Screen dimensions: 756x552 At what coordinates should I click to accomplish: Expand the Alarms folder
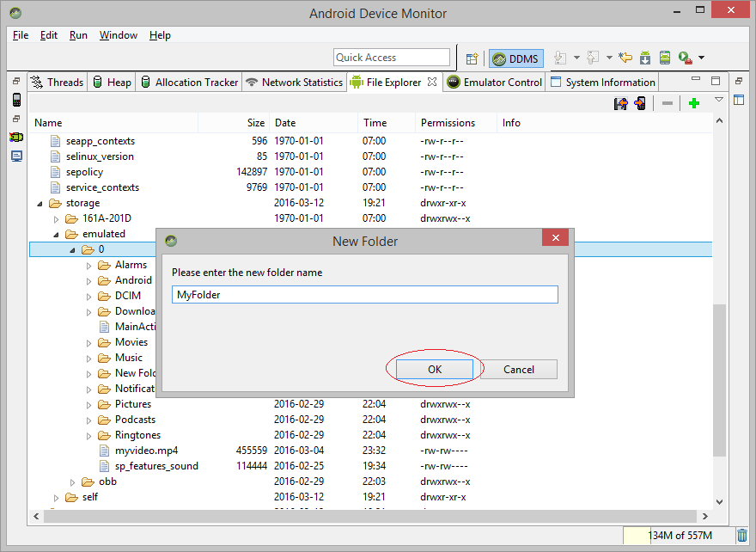(x=88, y=266)
